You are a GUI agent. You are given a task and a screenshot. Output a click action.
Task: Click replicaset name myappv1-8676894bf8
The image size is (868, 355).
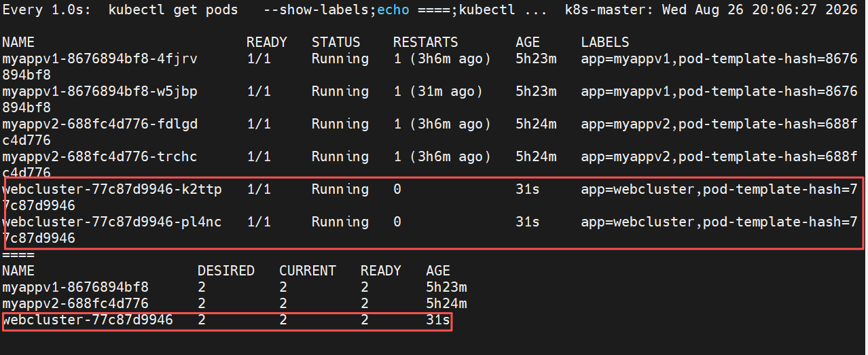point(75,287)
